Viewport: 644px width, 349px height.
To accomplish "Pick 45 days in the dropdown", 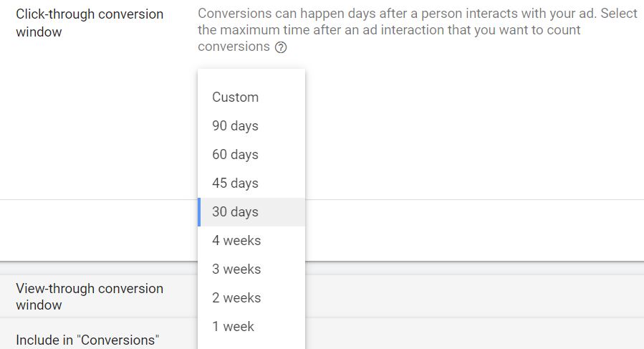I will (235, 183).
